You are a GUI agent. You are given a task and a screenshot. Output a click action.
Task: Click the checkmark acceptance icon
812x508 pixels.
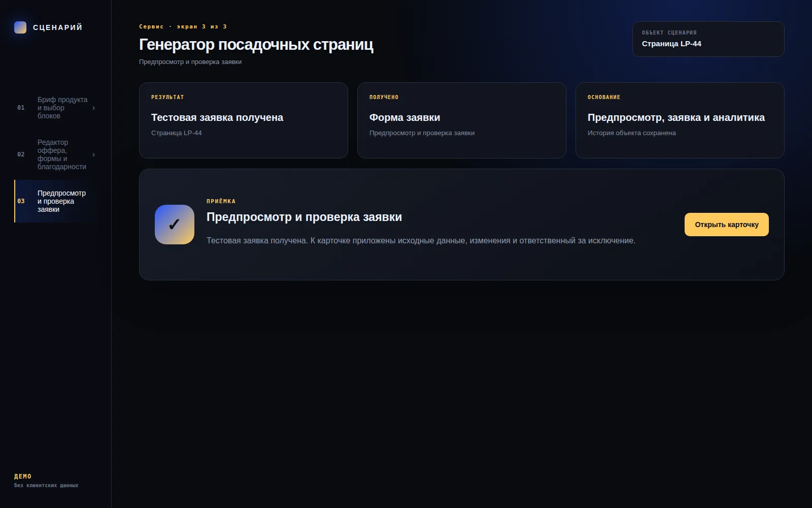(x=175, y=225)
